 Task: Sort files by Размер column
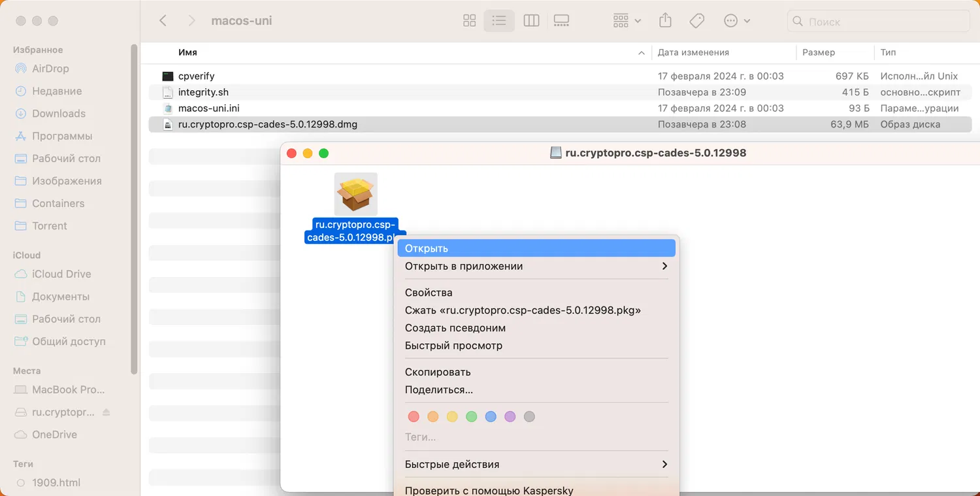point(819,52)
